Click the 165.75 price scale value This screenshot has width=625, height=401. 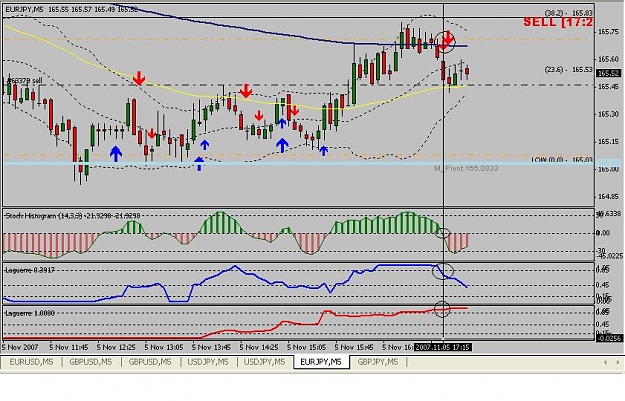coord(608,32)
